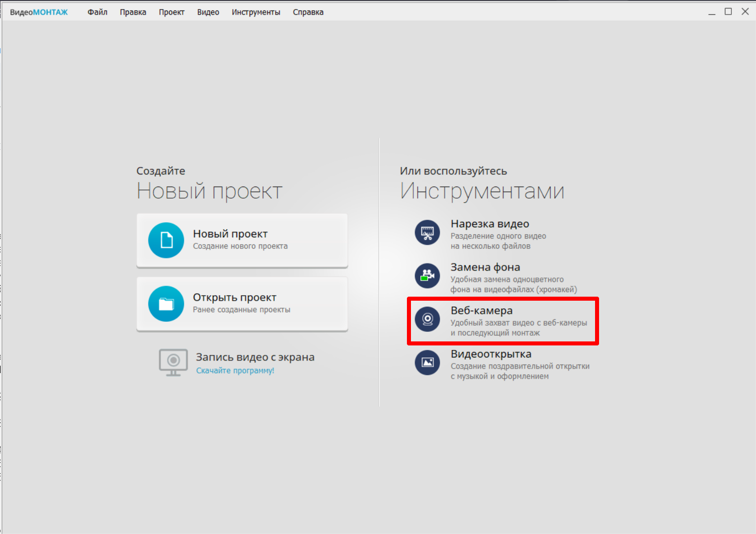The height and width of the screenshot is (534, 756).
Task: Follow the Скачайте программу! link
Action: [x=235, y=371]
